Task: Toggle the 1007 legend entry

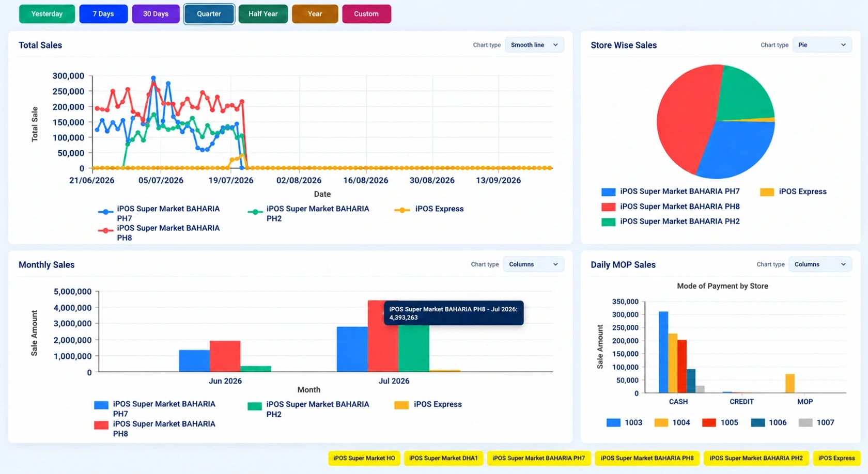Action: tap(816, 422)
